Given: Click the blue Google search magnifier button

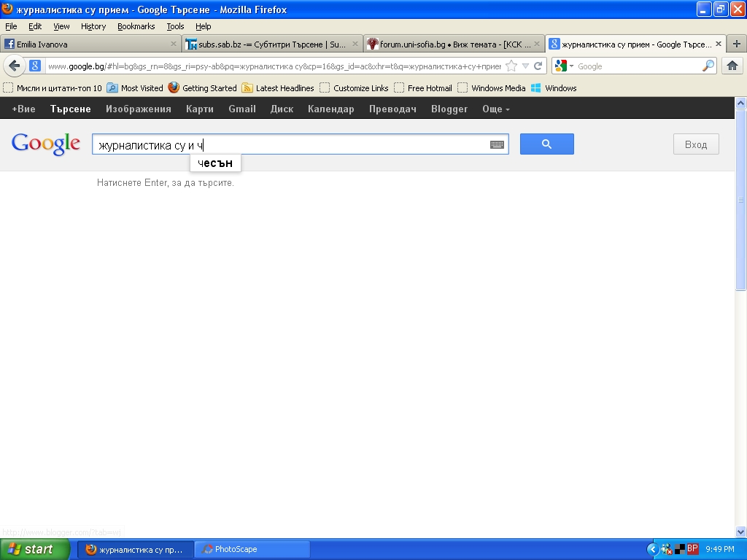Looking at the screenshot, I should point(546,144).
